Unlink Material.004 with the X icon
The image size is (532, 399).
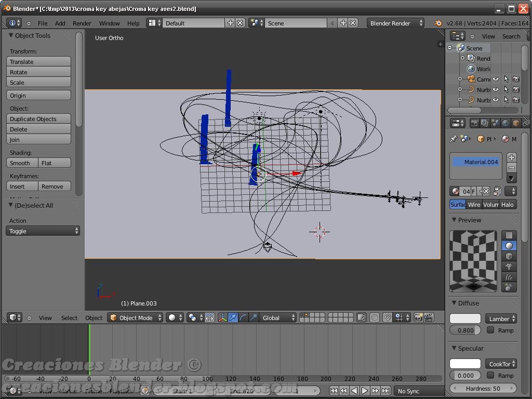click(x=486, y=191)
